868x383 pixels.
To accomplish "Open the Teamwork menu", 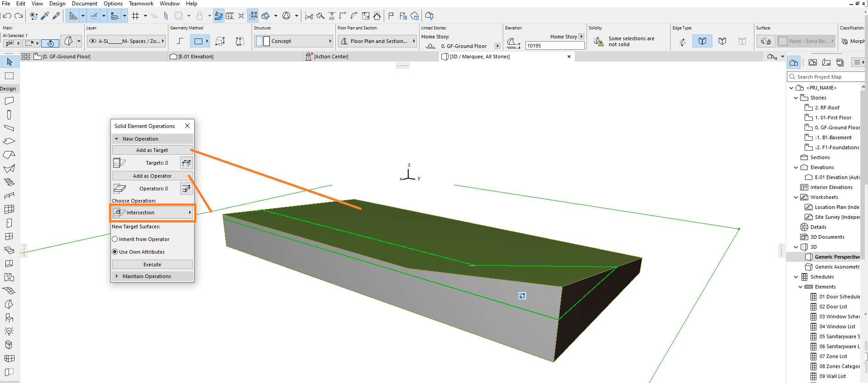I will point(141,4).
